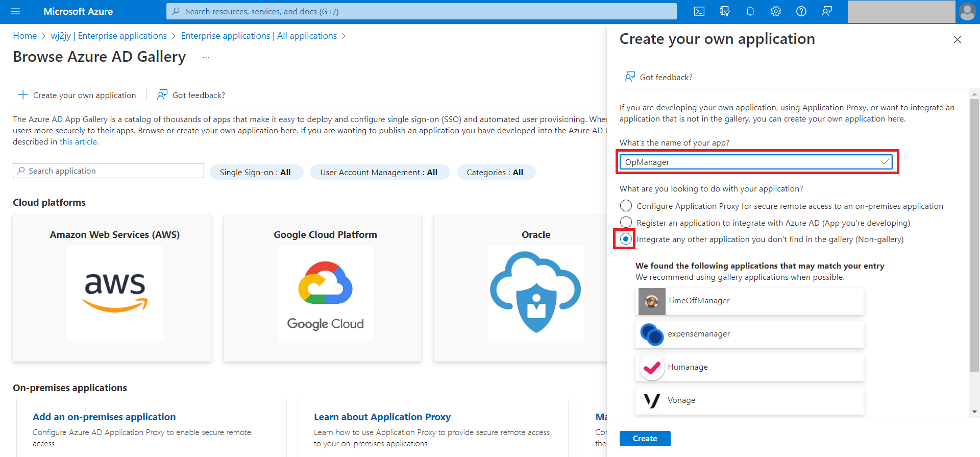Open Learn about Application Proxy link
This screenshot has height=457, width=980.
pyautogui.click(x=382, y=417)
